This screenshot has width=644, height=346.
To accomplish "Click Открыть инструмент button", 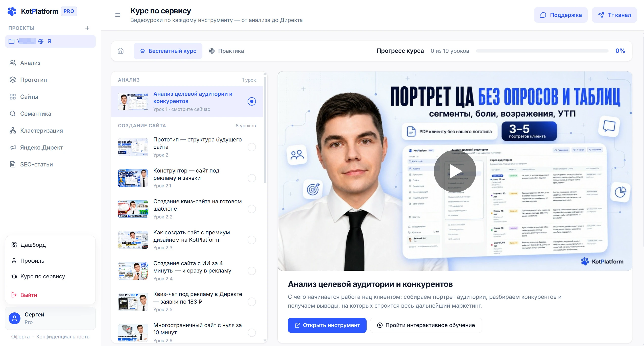I will (x=327, y=325).
